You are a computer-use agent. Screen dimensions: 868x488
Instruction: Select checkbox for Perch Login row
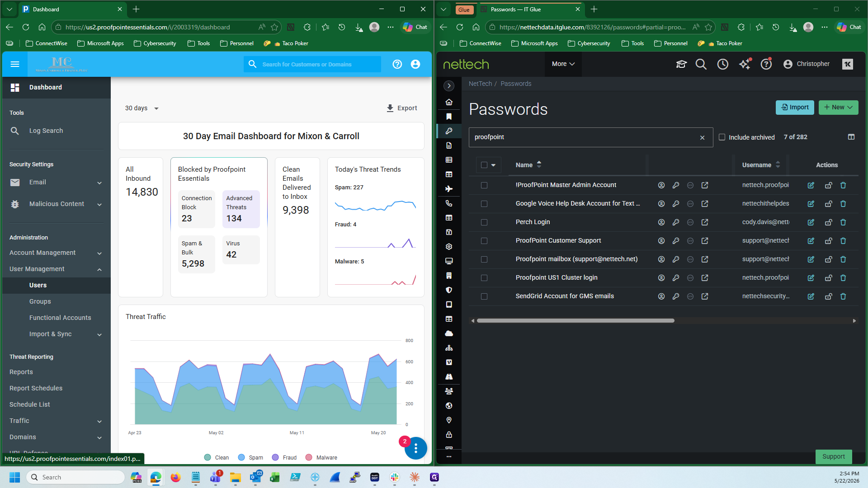tap(484, 222)
